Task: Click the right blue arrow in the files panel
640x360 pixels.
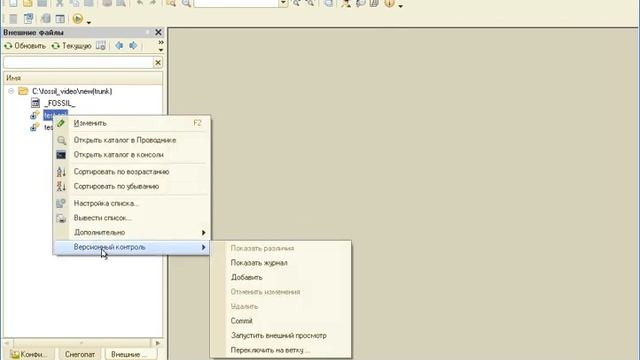Action: click(x=133, y=46)
